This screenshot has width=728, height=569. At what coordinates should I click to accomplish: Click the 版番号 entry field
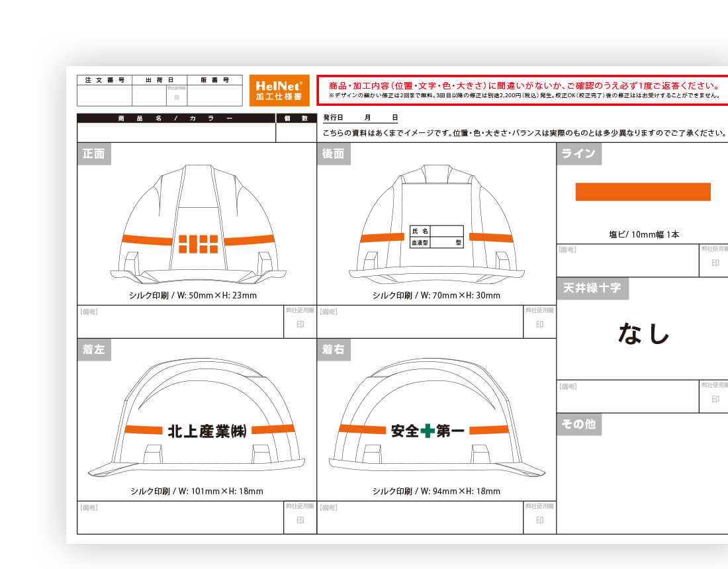pos(214,95)
